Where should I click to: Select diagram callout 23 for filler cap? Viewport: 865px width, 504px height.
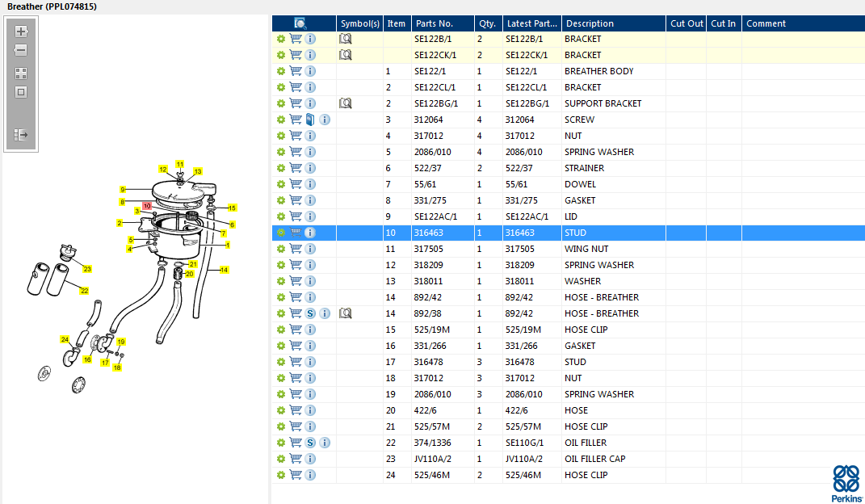pos(87,269)
